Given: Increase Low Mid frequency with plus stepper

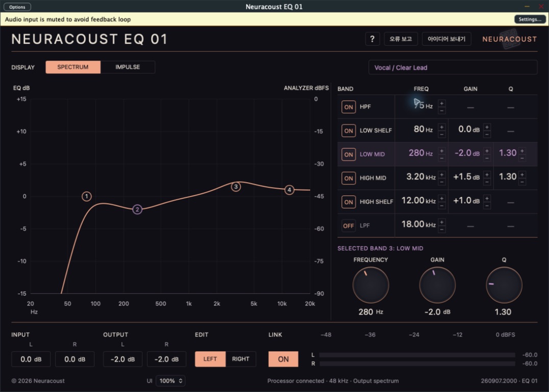Looking at the screenshot, I should pyautogui.click(x=442, y=151).
